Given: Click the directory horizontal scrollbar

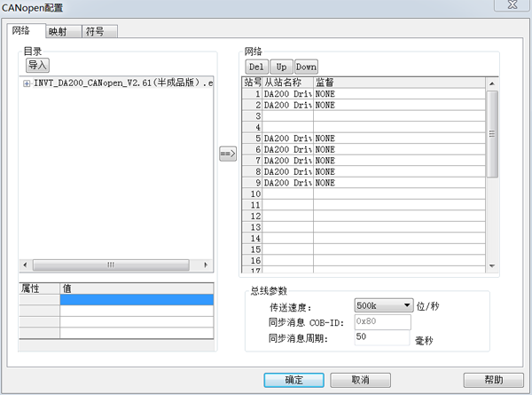Looking at the screenshot, I should click(x=111, y=265).
